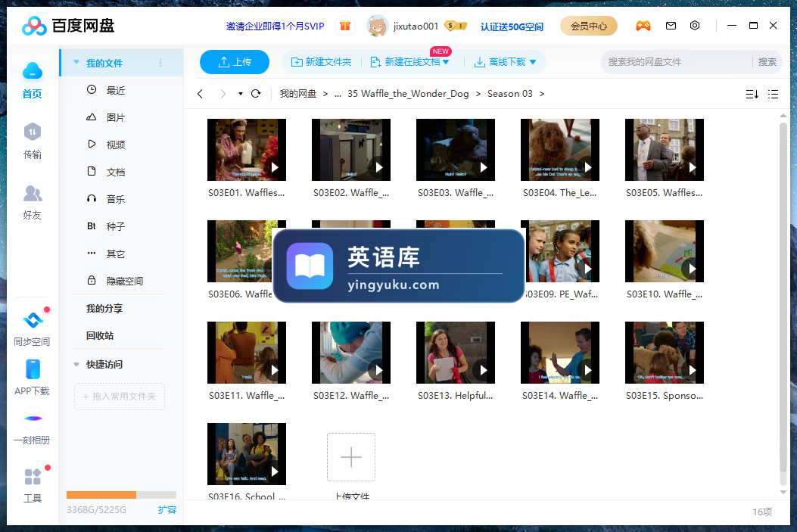Viewport: 797px width, 532px height.
Task: Click 新建文件夹 new folder
Action: 321,62
